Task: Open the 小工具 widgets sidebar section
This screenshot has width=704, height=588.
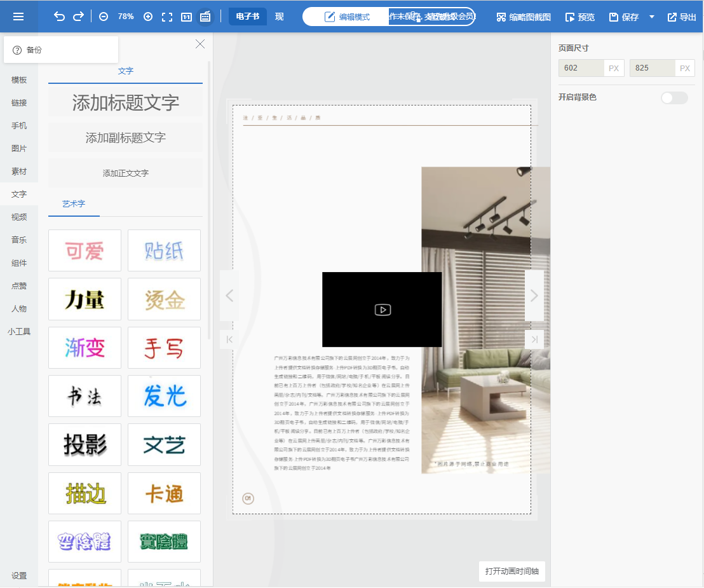Action: (x=19, y=332)
